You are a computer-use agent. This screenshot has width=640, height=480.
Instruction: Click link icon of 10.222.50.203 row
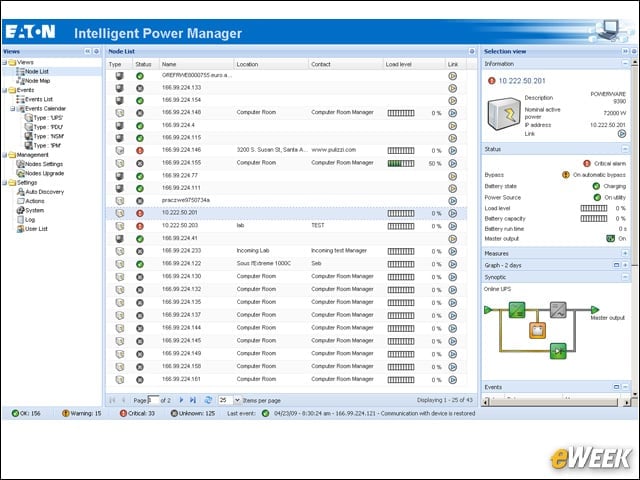(452, 226)
